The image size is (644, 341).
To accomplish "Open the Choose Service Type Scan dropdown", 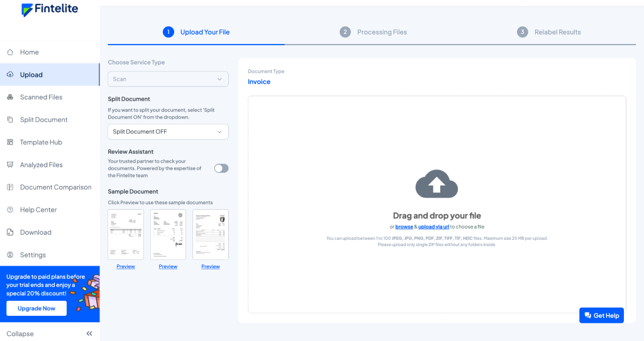I will (168, 79).
